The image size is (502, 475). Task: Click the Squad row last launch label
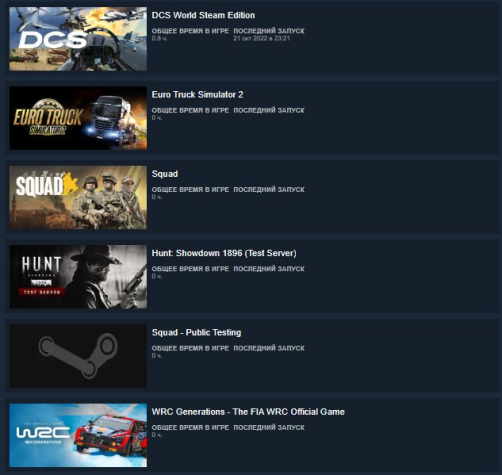pyautogui.click(x=269, y=190)
